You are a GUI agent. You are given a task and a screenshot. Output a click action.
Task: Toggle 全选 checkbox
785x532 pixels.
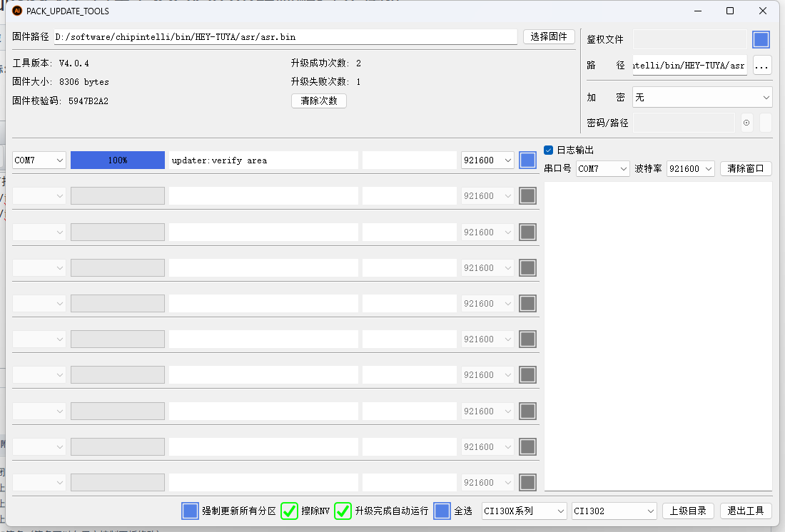(442, 511)
